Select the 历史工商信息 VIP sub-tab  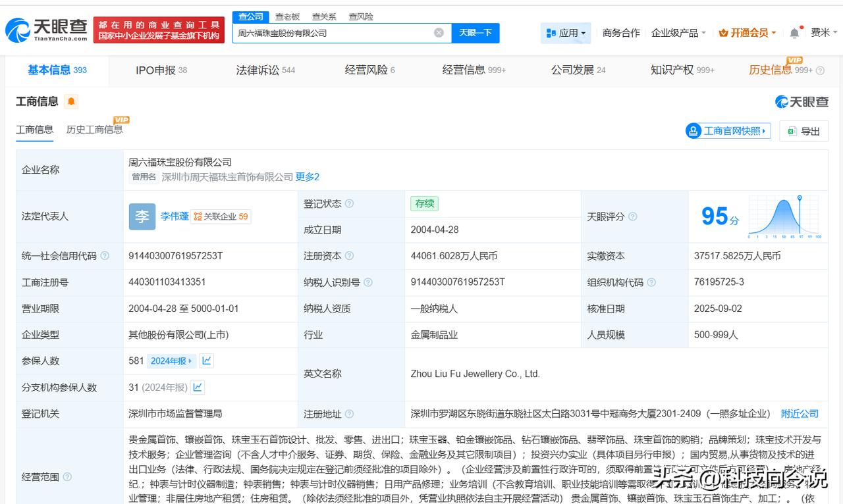tap(94, 130)
